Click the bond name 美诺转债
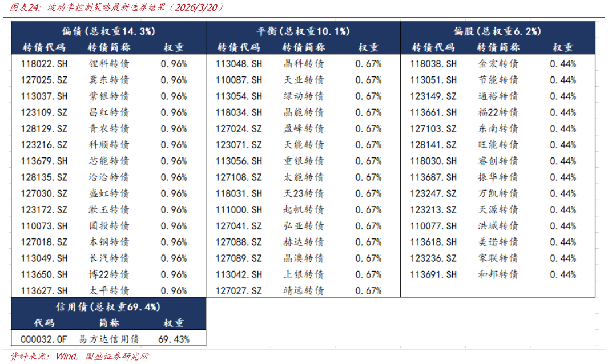 [498, 242]
